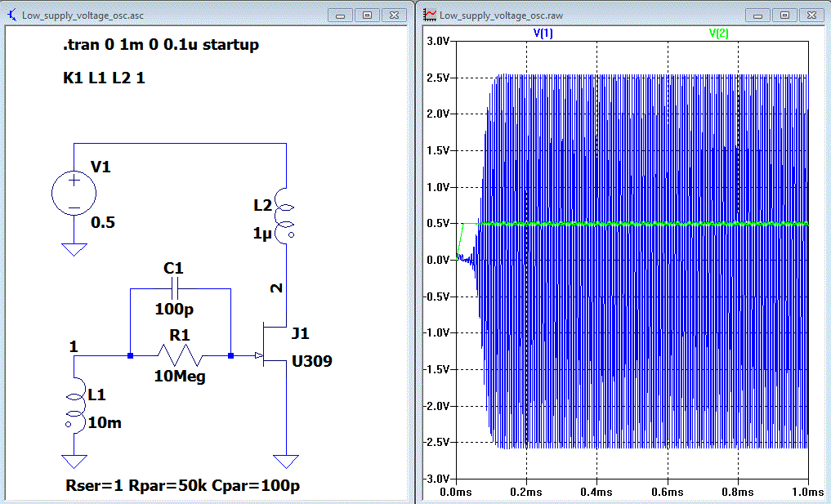Viewport: 831px width, 504px height.
Task: Click the R1 resistor symbol
Action: [x=181, y=355]
